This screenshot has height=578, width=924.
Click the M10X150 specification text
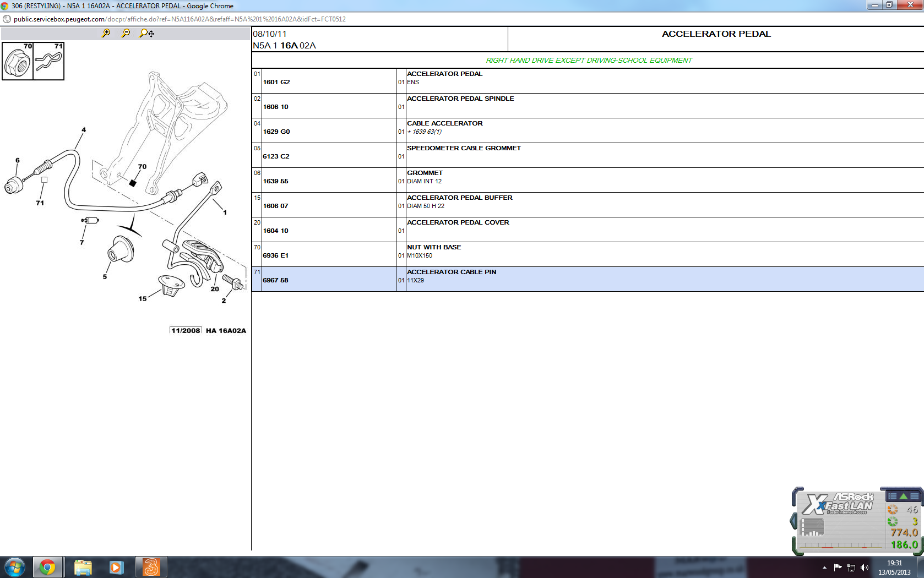click(420, 255)
